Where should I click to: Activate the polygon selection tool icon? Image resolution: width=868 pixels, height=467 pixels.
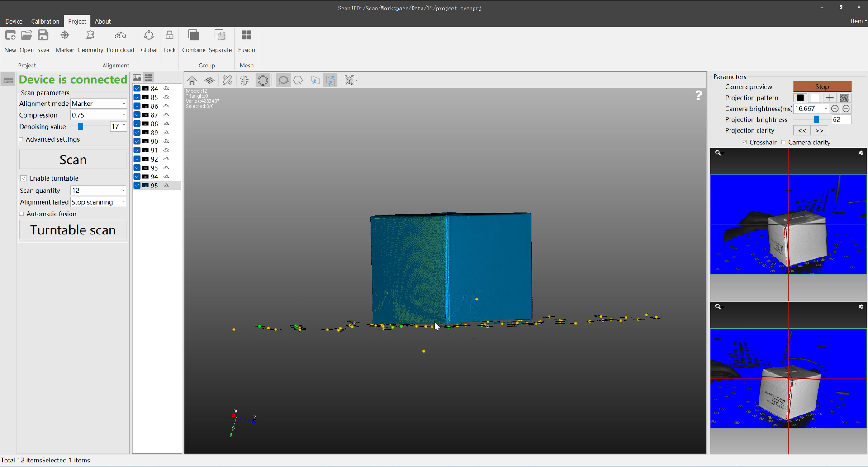pyautogui.click(x=298, y=81)
